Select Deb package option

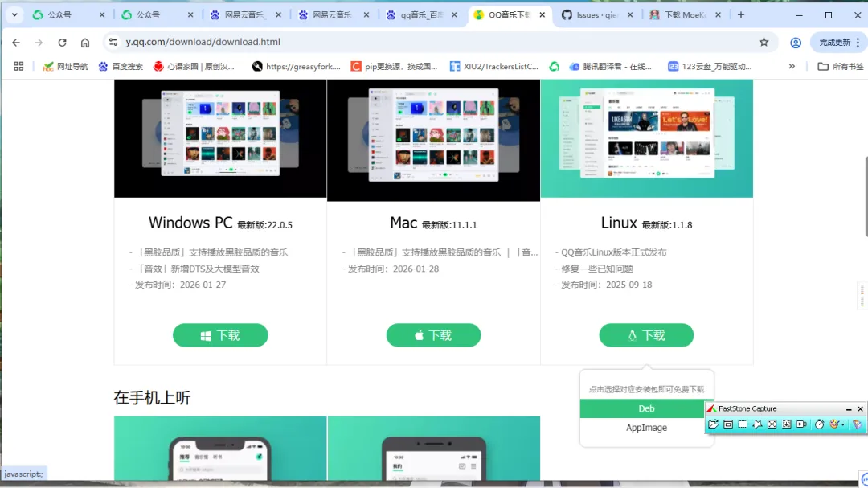tap(642, 408)
